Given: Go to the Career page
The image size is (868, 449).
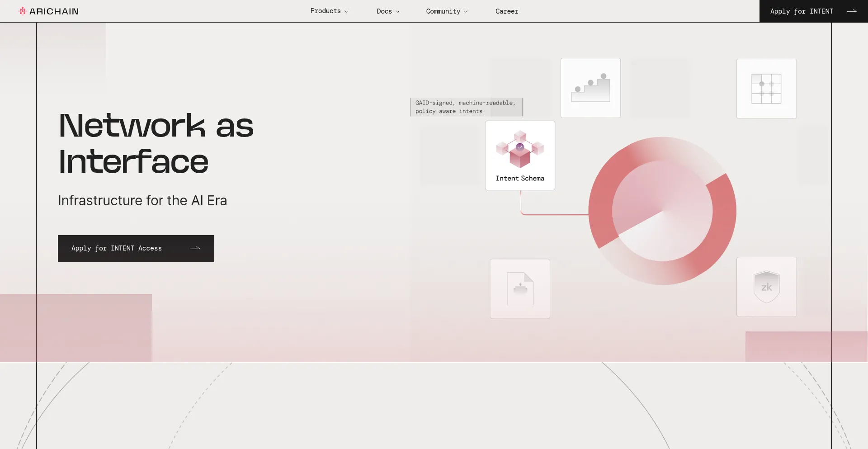Looking at the screenshot, I should coord(507,11).
